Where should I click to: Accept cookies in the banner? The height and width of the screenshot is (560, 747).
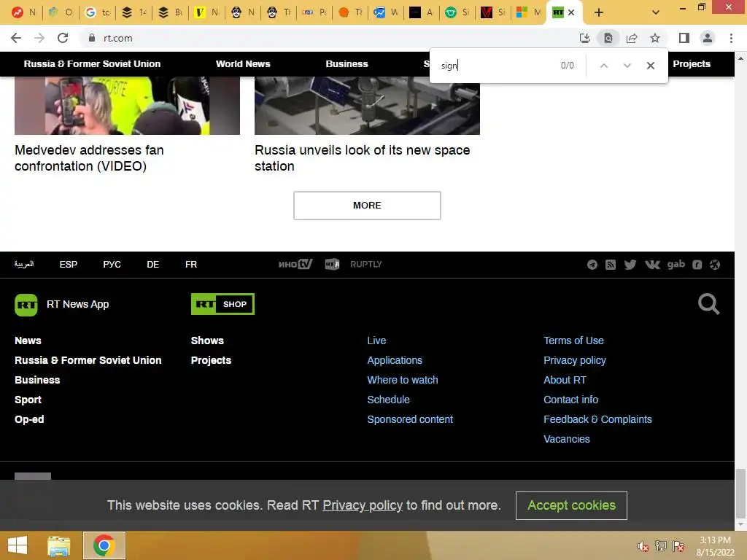[x=571, y=505]
